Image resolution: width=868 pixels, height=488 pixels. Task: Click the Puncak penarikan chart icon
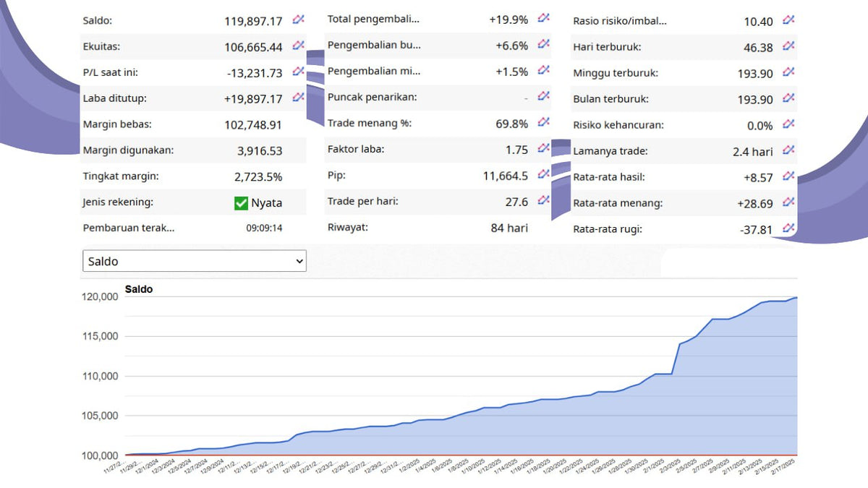[544, 97]
